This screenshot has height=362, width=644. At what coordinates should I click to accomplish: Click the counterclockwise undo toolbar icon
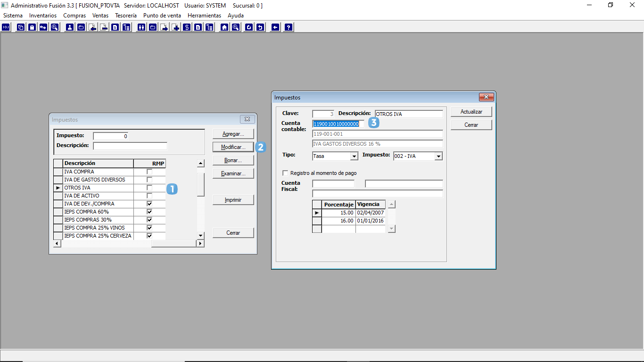260,27
